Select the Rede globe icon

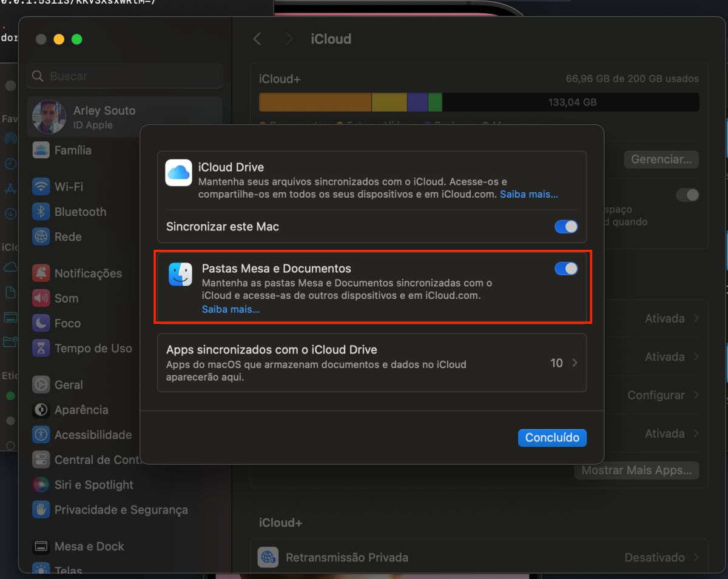coord(41,236)
